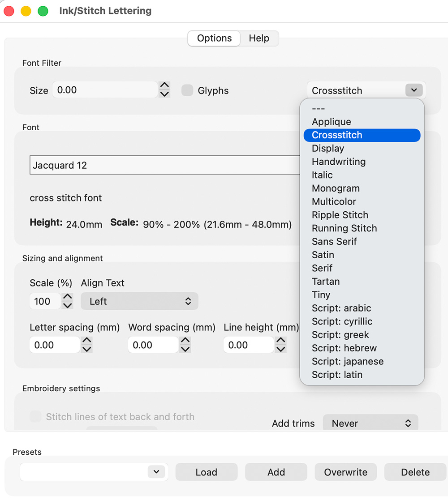Choose Script: hebrew option
448x500 pixels.
pyautogui.click(x=362, y=348)
